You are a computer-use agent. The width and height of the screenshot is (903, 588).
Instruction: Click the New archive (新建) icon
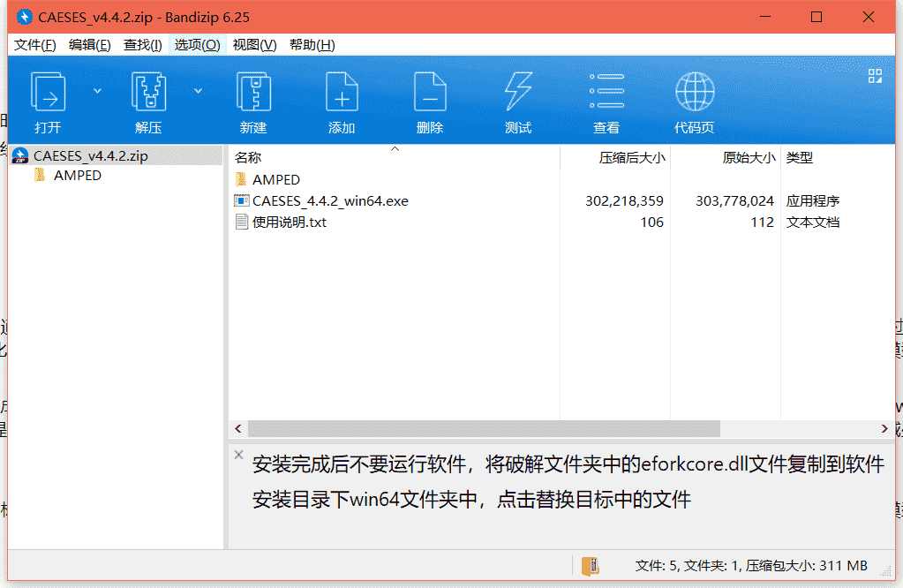[253, 92]
